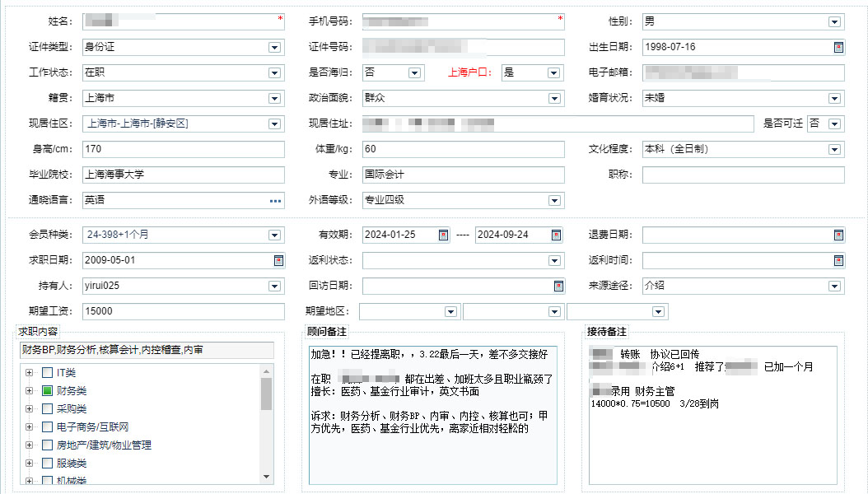Viewport: 868px width, 494px height.
Task: Open calendar picker for 退费日期
Action: [x=838, y=235]
